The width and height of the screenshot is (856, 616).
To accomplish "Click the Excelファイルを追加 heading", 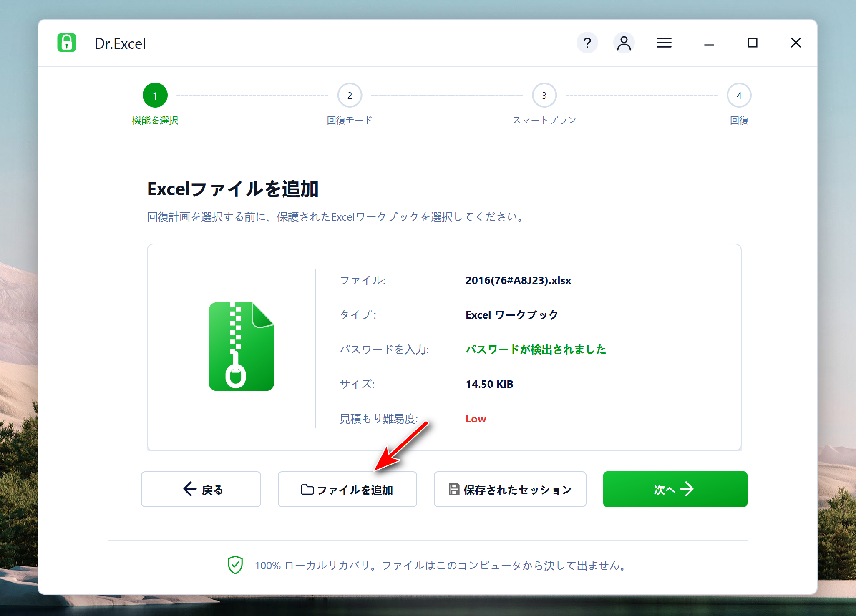I will click(233, 189).
